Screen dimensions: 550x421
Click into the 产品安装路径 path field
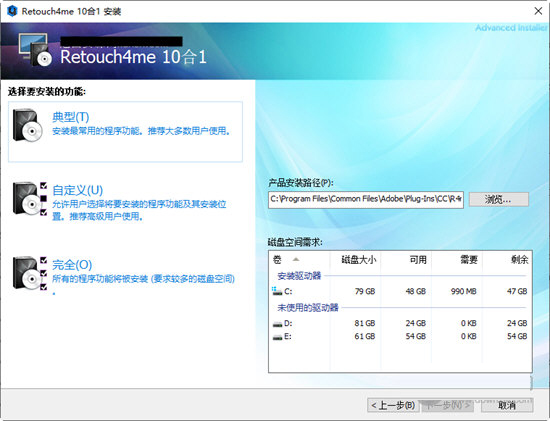366,200
